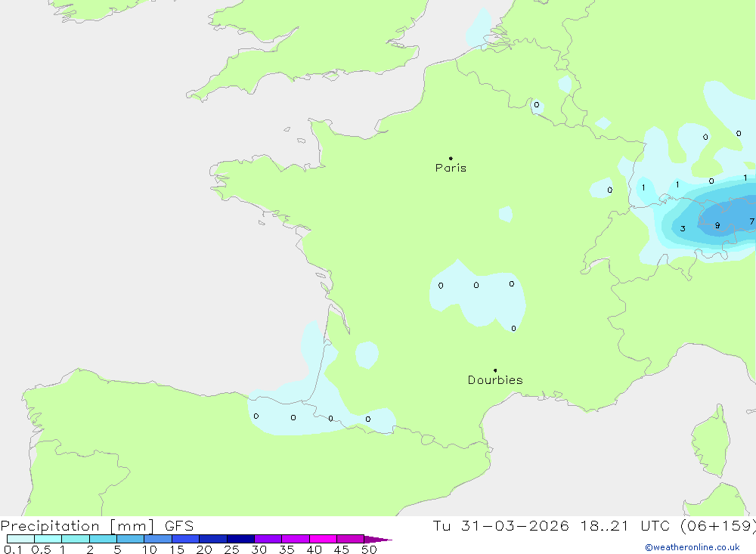This screenshot has height=554, width=756.
Task: Click the GFS model label
Action: click(178, 526)
